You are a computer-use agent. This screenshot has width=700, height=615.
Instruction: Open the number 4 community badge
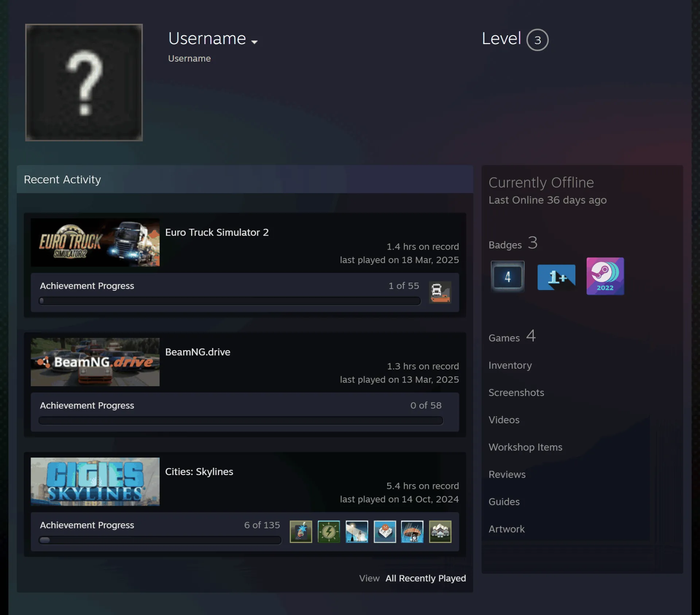[x=507, y=277]
